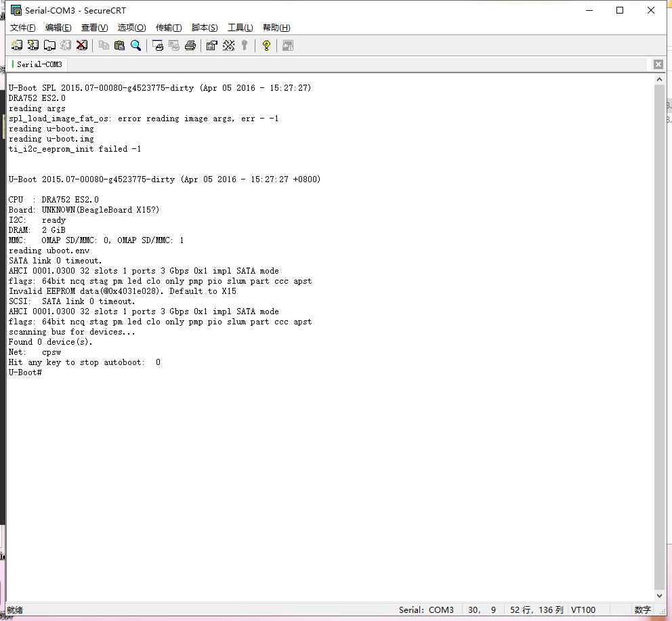The image size is (672, 621).
Task: Click the VT100 status bar entry
Action: pyautogui.click(x=583, y=610)
